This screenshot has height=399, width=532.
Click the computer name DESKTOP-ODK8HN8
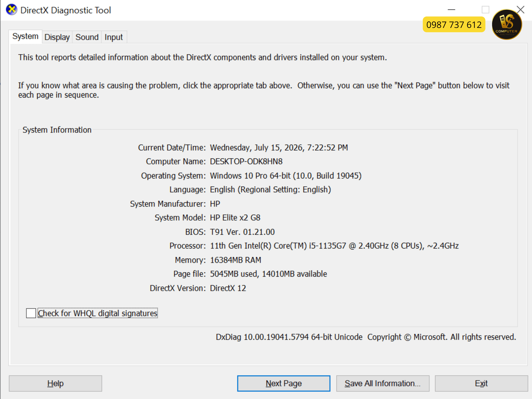(x=246, y=161)
